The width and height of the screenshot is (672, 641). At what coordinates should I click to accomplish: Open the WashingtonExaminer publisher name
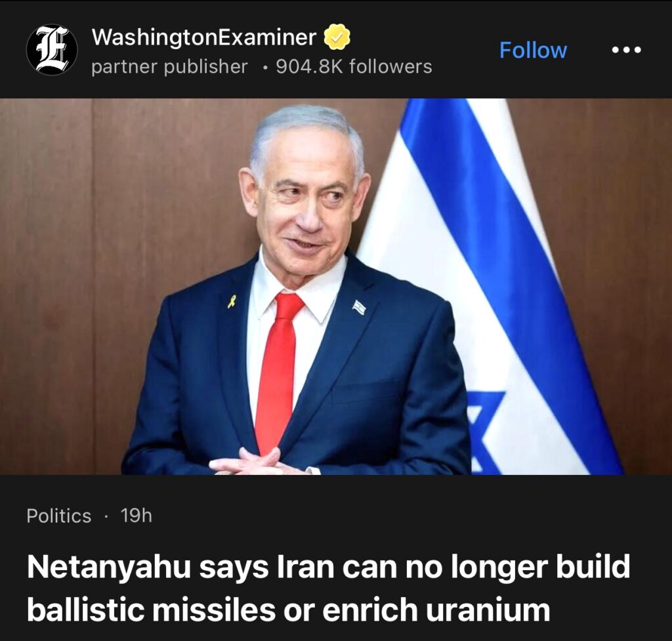point(204,37)
